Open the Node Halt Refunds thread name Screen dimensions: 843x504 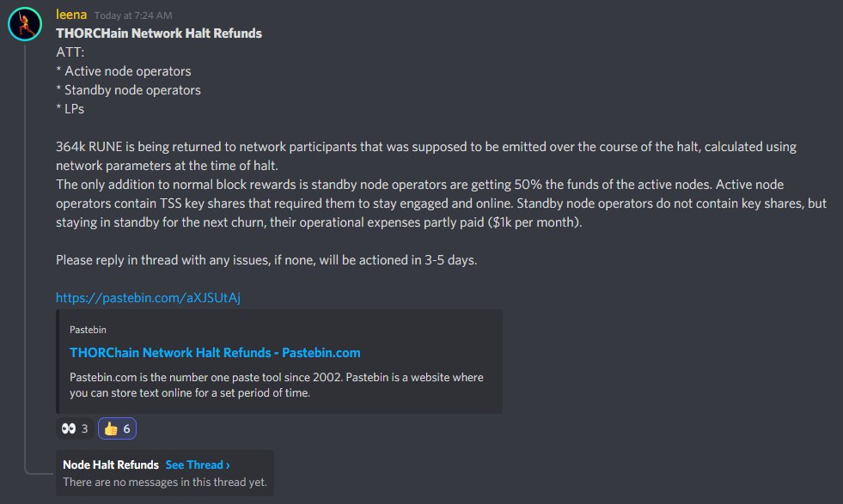click(111, 465)
